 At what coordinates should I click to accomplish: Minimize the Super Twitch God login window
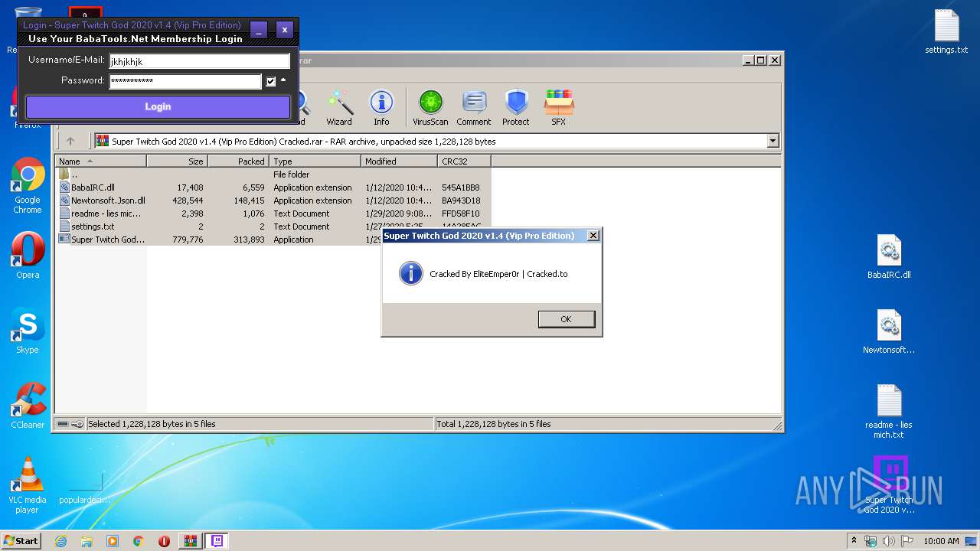(259, 31)
